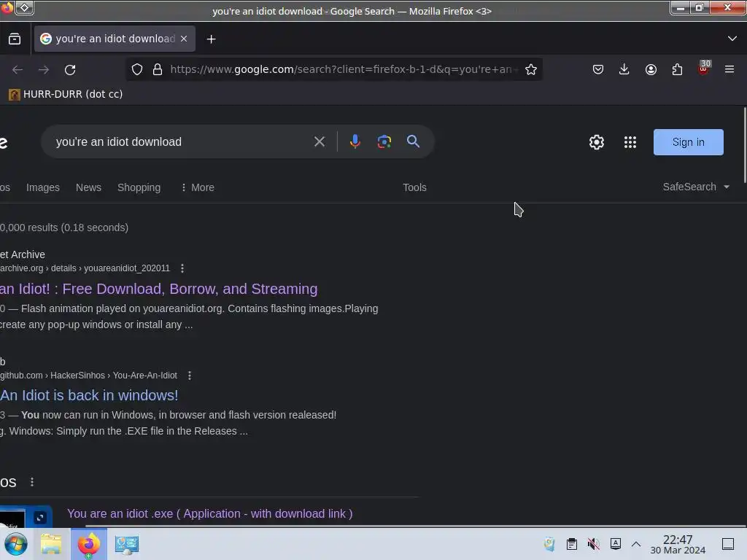Click muted volume tray icon
Viewport: 747px width, 560px height.
[x=594, y=544]
